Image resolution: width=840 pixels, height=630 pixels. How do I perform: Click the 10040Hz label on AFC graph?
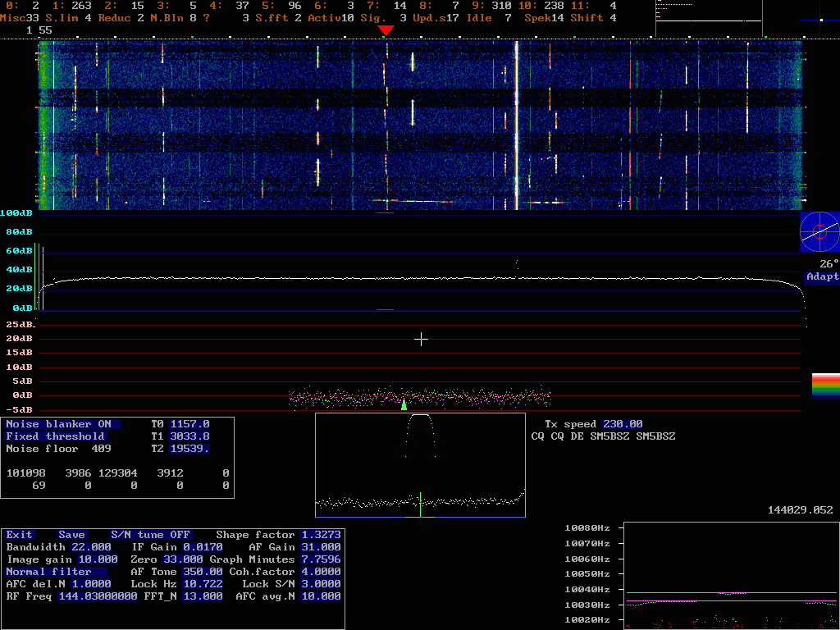(587, 590)
